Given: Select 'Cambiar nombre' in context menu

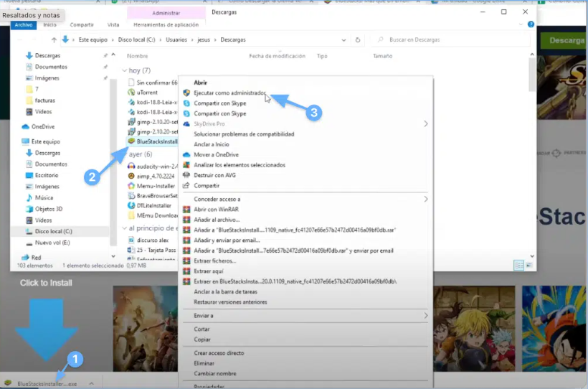Looking at the screenshot, I should (x=214, y=373).
